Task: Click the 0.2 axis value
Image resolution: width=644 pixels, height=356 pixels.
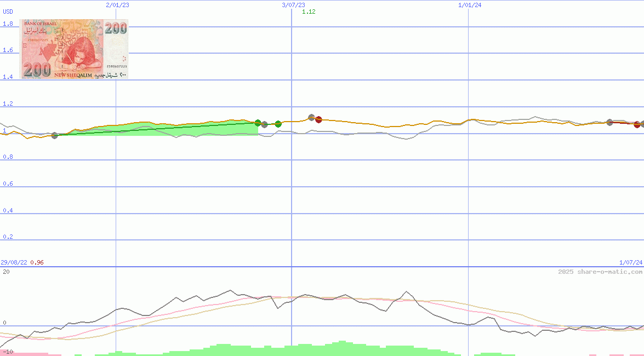Action: click(8, 237)
